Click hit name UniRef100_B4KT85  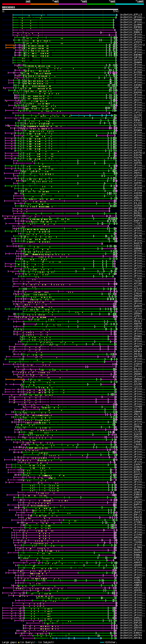[x=131, y=357]
